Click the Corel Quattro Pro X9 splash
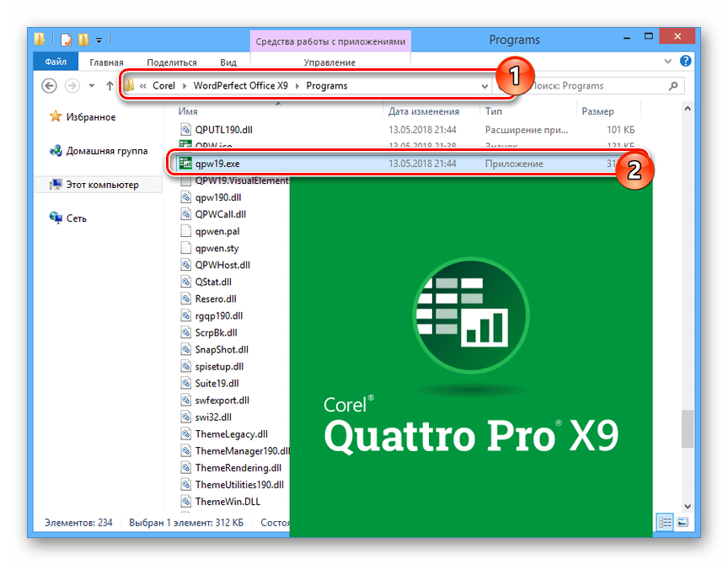The width and height of the screenshot is (728, 565). click(x=471, y=357)
